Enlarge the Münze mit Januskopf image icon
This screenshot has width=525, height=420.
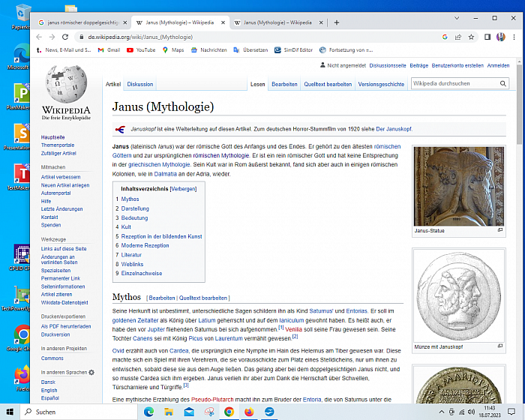tap(500, 346)
